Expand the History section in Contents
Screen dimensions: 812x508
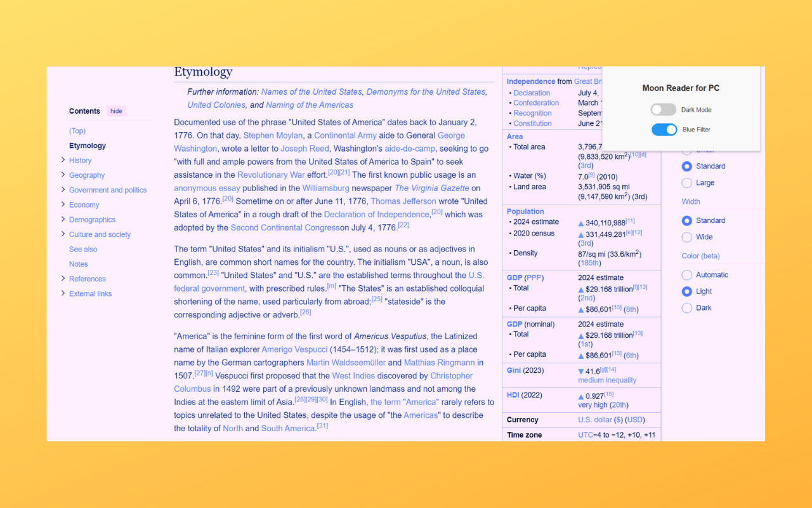pos(63,160)
